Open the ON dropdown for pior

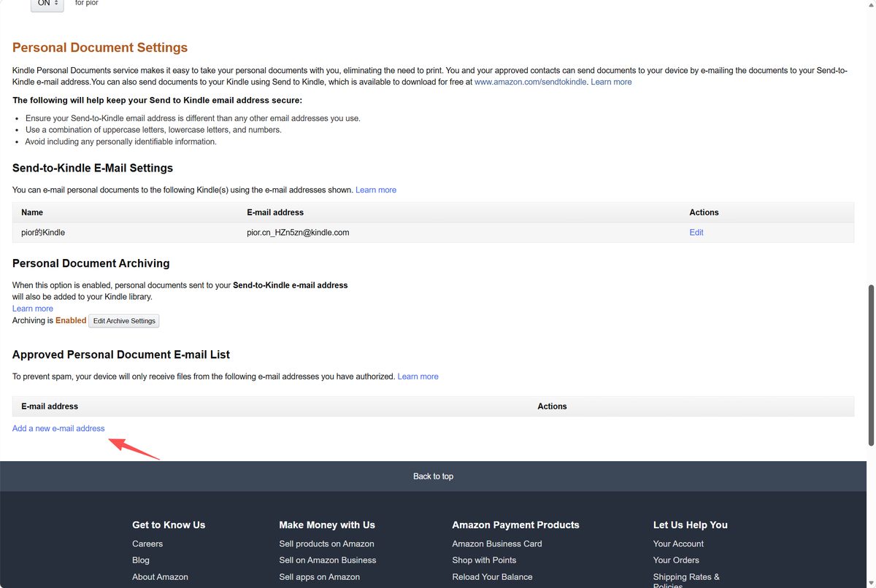(x=47, y=4)
